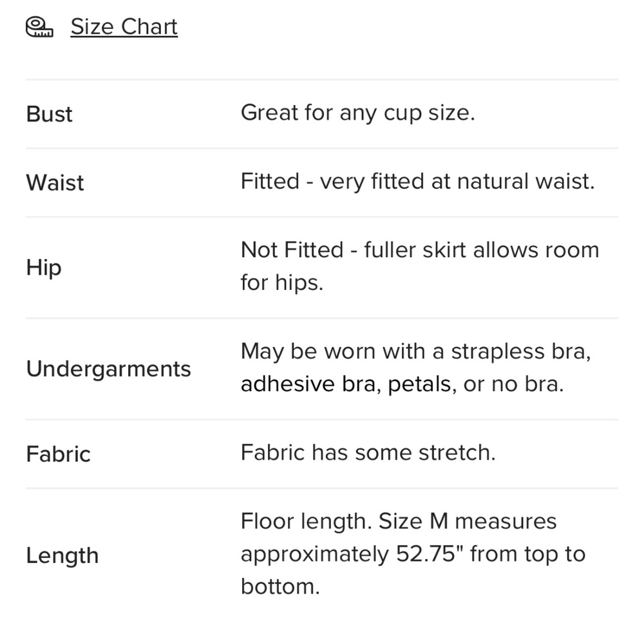Select the 'Floor length. Size M measures' line
The image size is (644, 644).
(x=399, y=522)
